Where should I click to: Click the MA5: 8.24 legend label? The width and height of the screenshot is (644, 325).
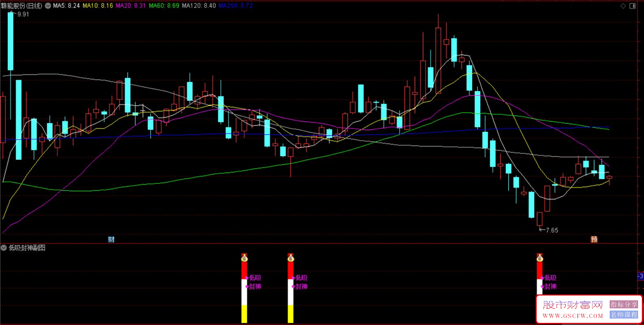67,5
